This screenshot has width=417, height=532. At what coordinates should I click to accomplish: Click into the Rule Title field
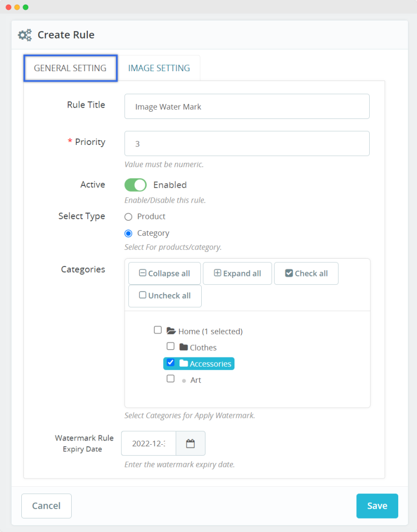(x=246, y=107)
